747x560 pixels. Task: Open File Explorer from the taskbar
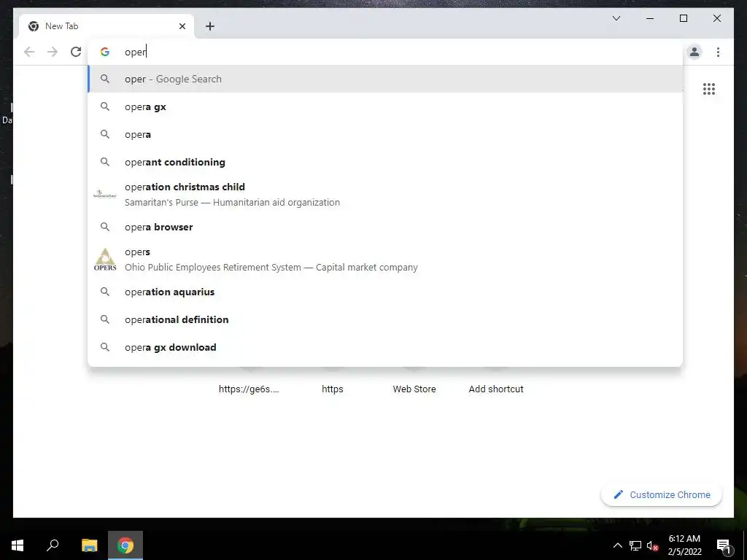(89, 545)
